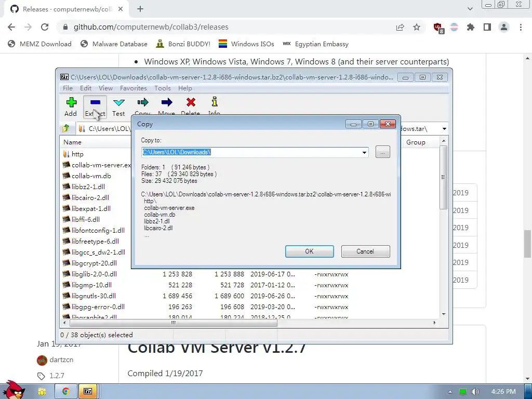Open a new Chrome tab
The width and height of the screenshot is (532, 399).
coord(140,9)
